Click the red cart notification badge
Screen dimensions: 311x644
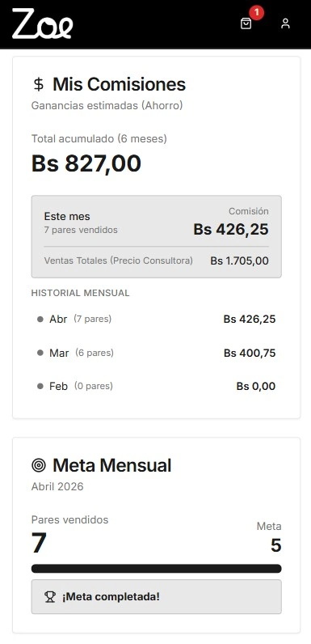tap(256, 12)
